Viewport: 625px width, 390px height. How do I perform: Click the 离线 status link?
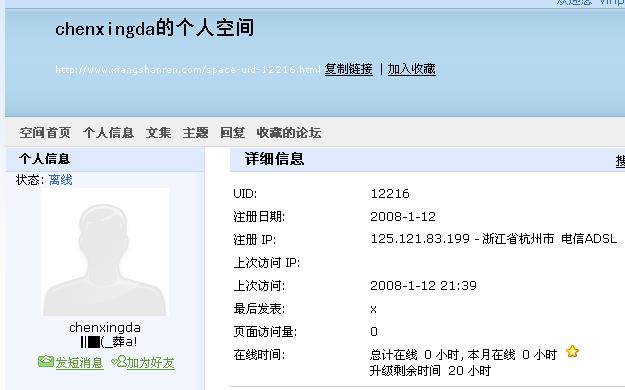click(x=61, y=180)
